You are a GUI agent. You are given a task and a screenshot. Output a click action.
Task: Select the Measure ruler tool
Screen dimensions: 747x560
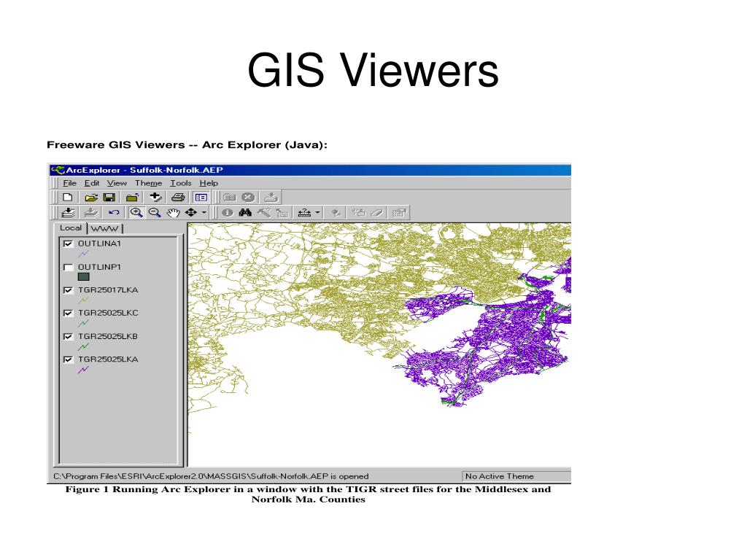click(304, 212)
